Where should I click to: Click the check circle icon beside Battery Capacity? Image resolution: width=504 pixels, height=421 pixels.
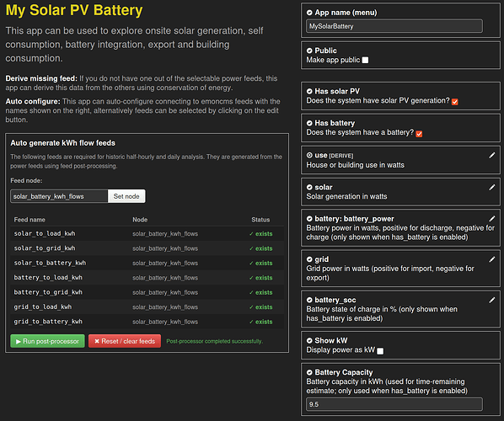[x=309, y=372]
